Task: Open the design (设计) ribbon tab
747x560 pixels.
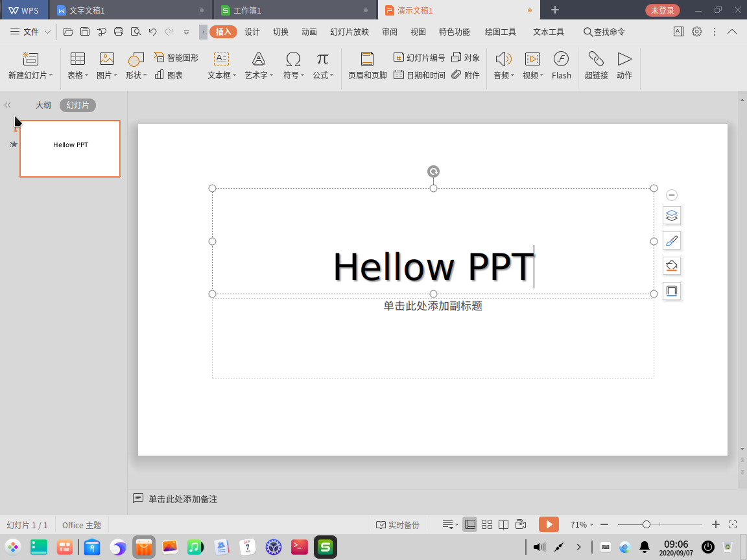Action: click(252, 32)
